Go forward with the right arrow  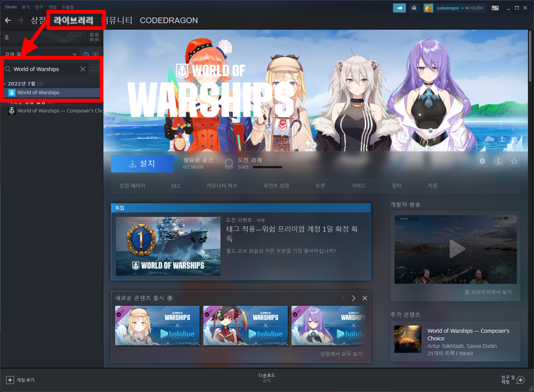pos(21,20)
